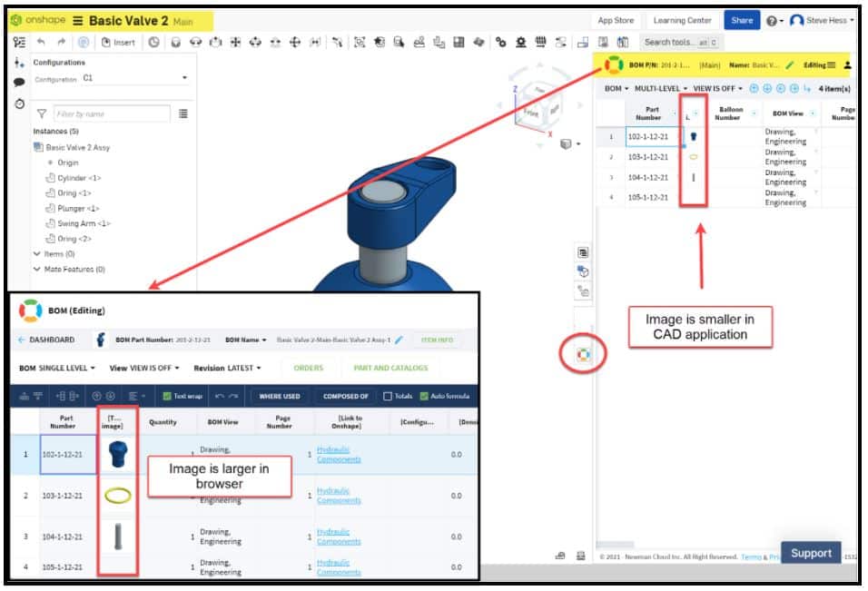Open the history stopwatch side icon
This screenshot has height=591, width=868.
[19, 103]
